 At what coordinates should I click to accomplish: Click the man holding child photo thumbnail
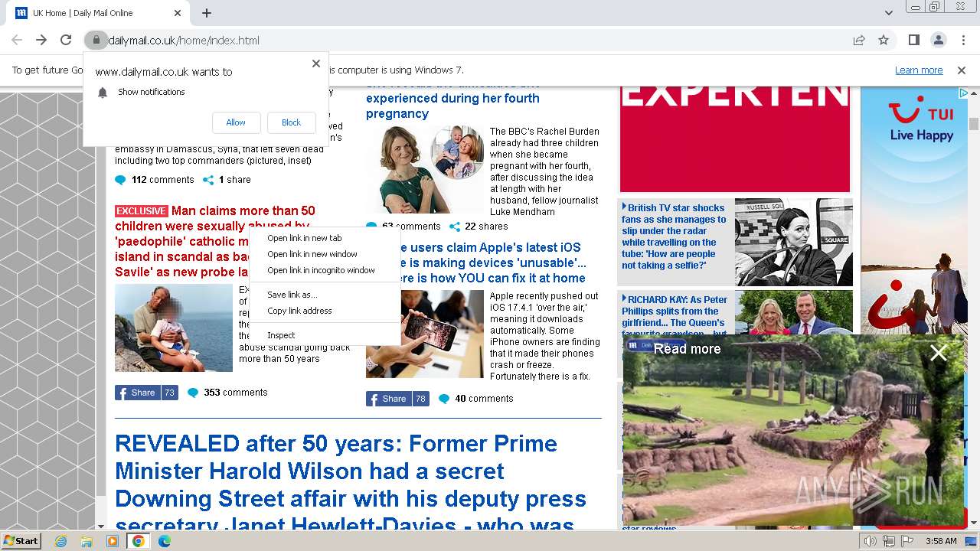tap(174, 328)
